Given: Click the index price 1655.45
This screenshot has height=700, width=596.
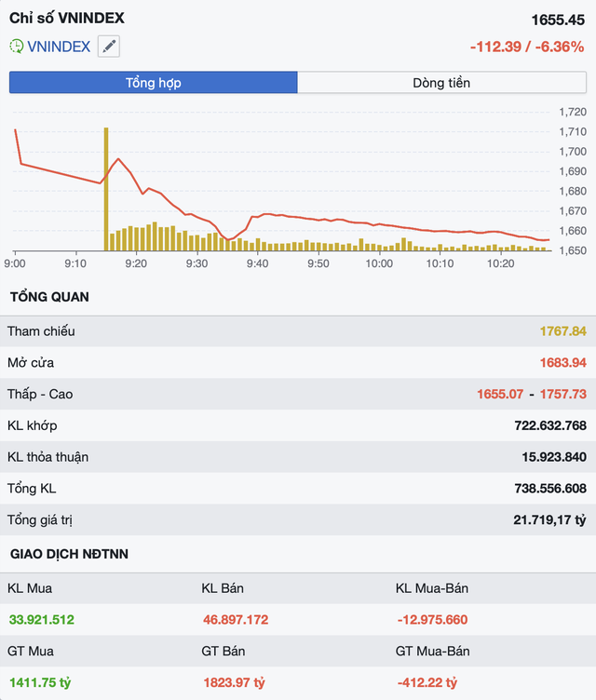Looking at the screenshot, I should pyautogui.click(x=558, y=20).
